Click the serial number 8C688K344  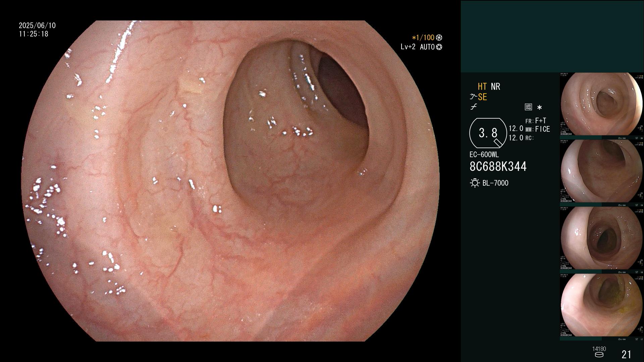click(498, 166)
